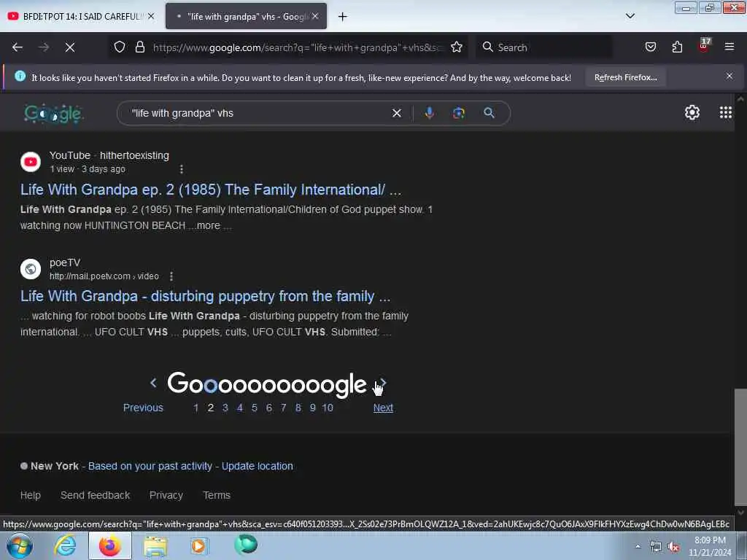The height and width of the screenshot is (560, 747).
Task: Click into the Google search query field
Action: 258,113
